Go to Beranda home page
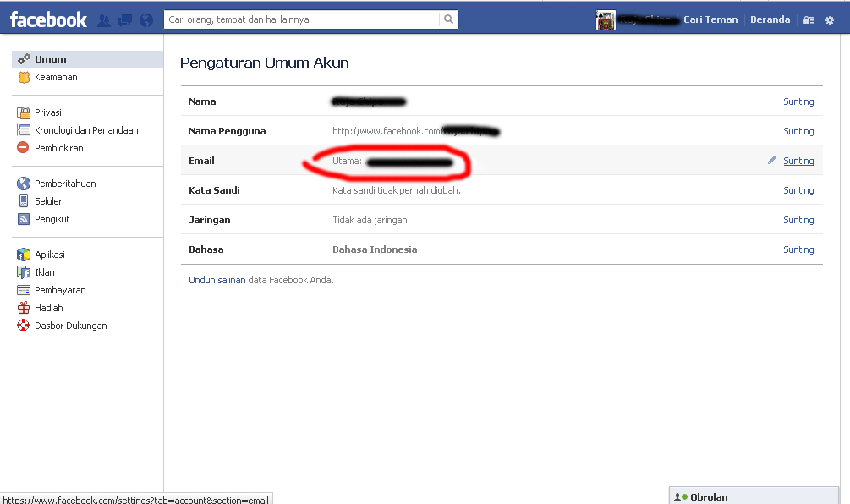Viewport: 850px width, 504px height. (x=770, y=19)
